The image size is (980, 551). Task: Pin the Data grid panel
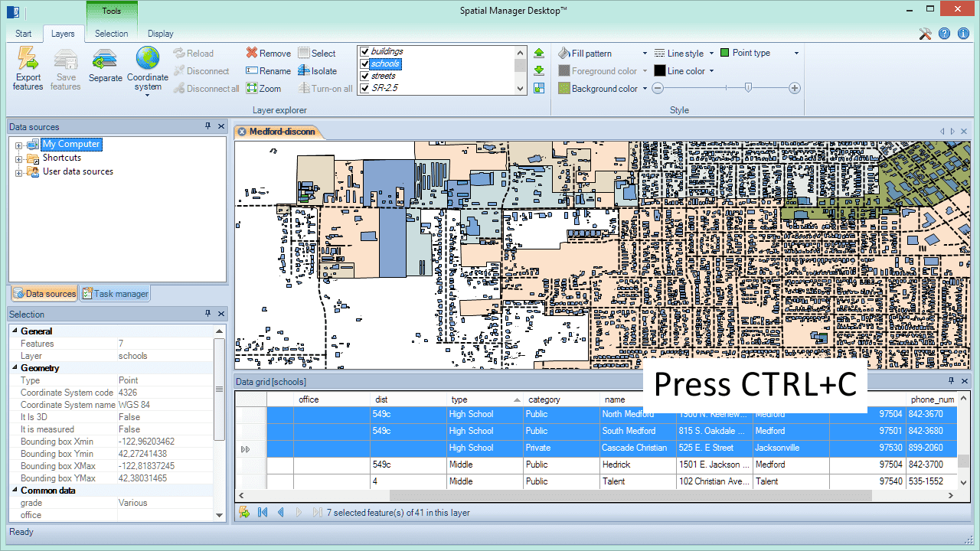click(x=951, y=381)
